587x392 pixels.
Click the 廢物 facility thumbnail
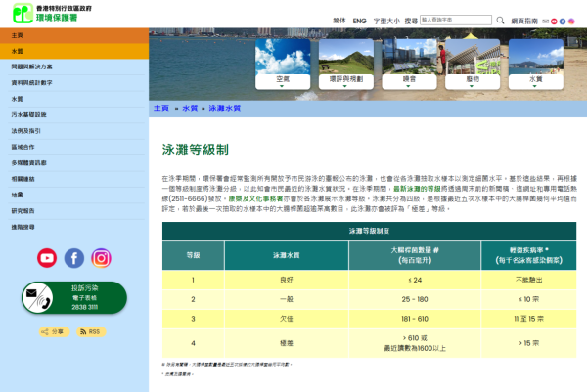coord(473,57)
